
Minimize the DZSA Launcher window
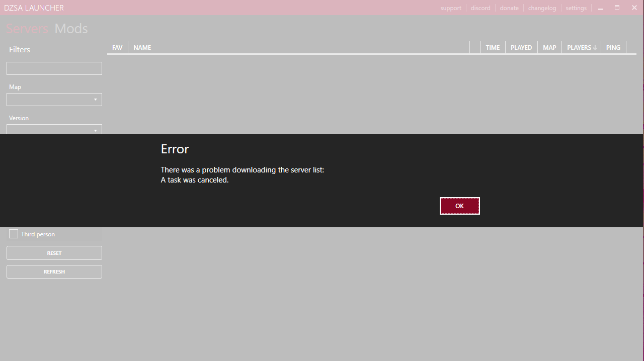pos(600,8)
